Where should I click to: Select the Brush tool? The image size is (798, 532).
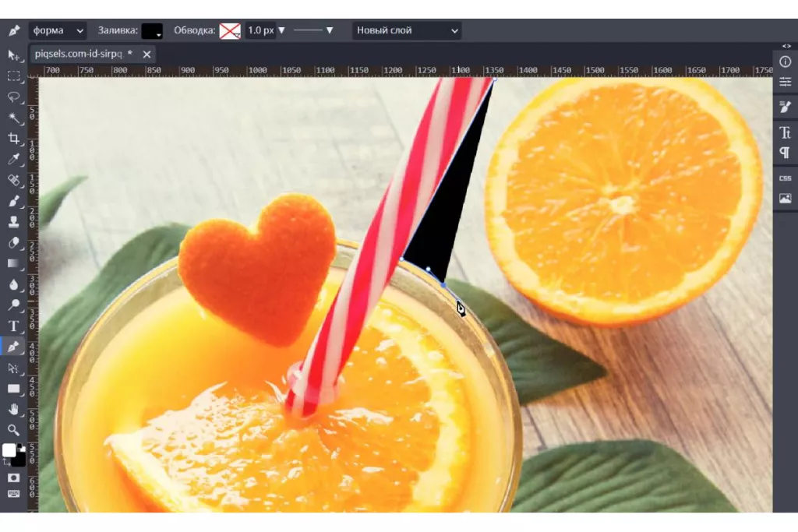13,201
